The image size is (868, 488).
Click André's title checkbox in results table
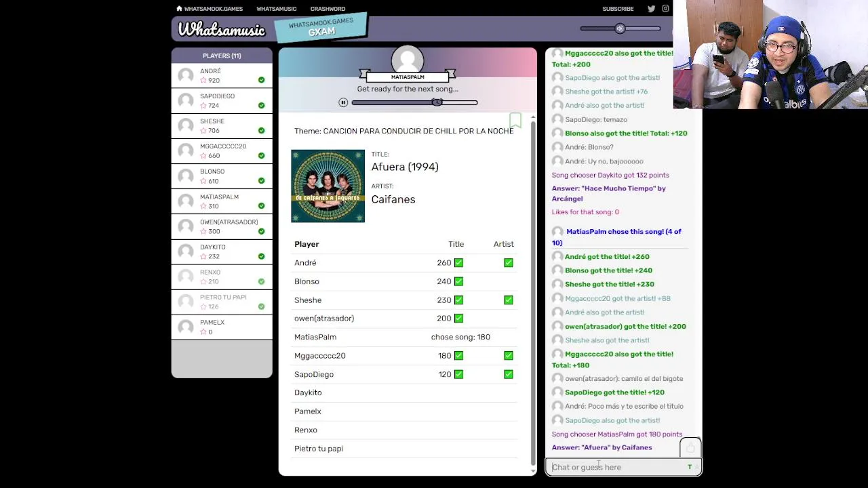[458, 263]
